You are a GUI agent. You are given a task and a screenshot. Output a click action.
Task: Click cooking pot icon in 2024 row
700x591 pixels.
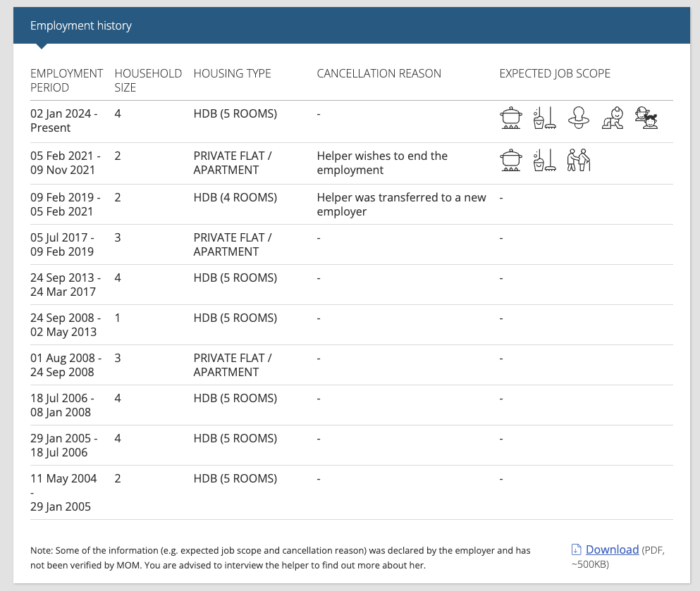click(x=510, y=118)
